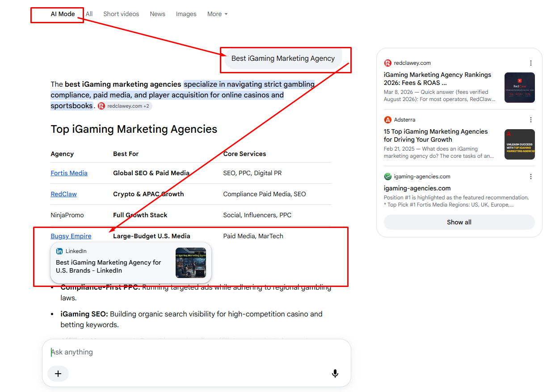Click the Adsterra article thumbnail
Screen dimensions: 551x392
520,144
